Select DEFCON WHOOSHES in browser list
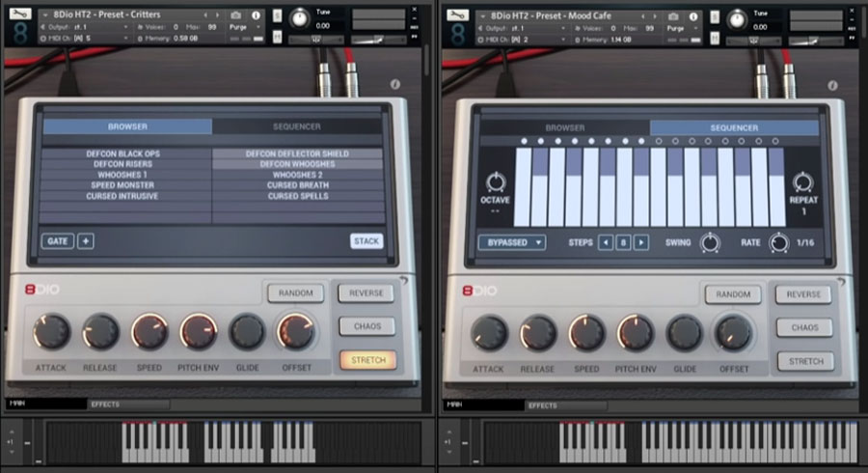Image resolution: width=868 pixels, height=473 pixels. click(297, 164)
